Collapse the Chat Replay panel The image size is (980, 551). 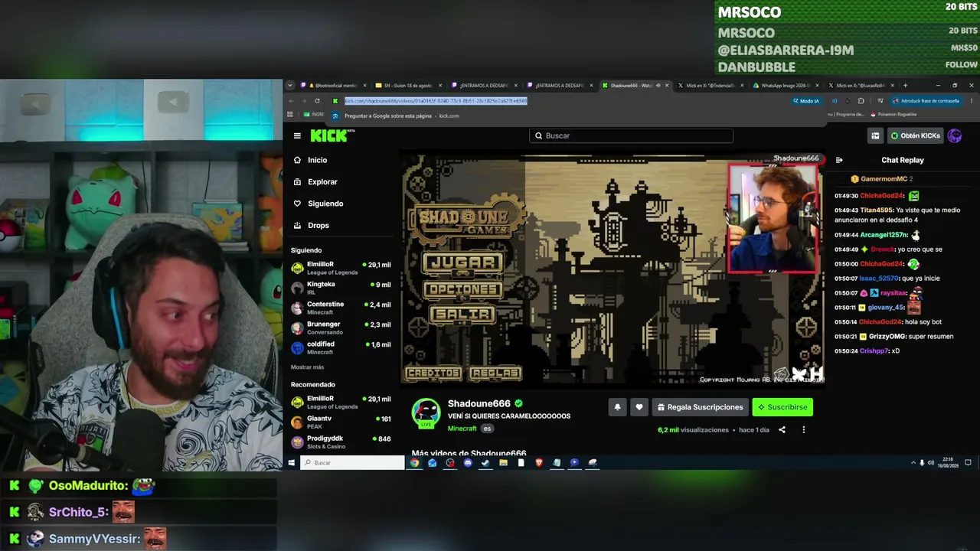tap(839, 160)
